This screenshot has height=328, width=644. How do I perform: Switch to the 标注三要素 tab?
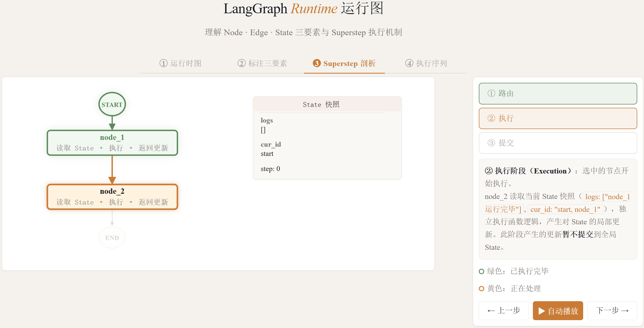[x=262, y=63]
